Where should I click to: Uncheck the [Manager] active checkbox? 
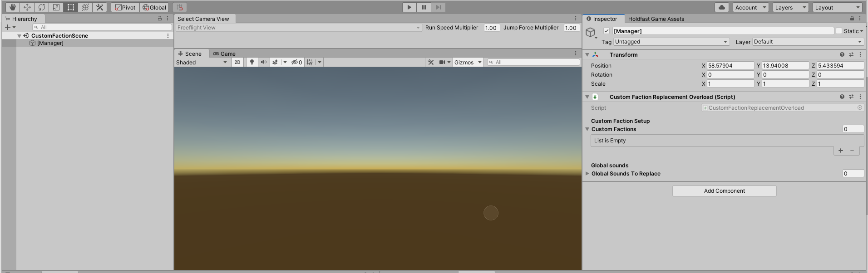coord(607,31)
